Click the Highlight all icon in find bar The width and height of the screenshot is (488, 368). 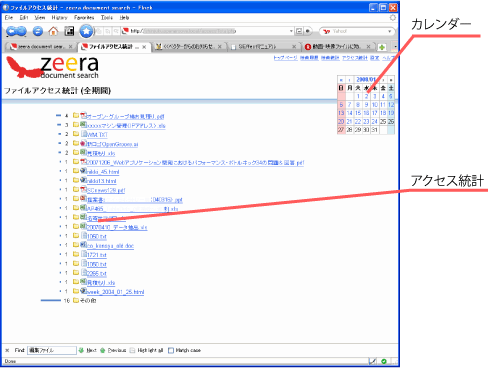pyautogui.click(x=132, y=350)
